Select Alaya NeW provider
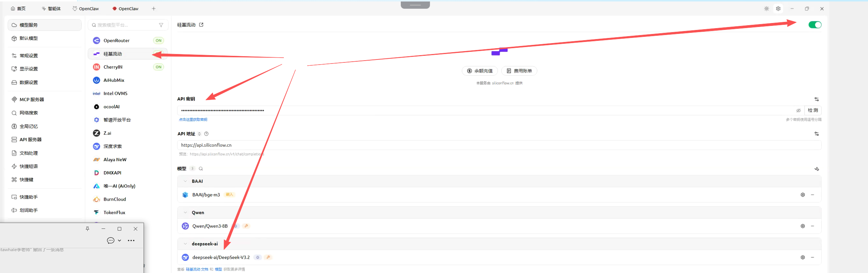 (128, 159)
